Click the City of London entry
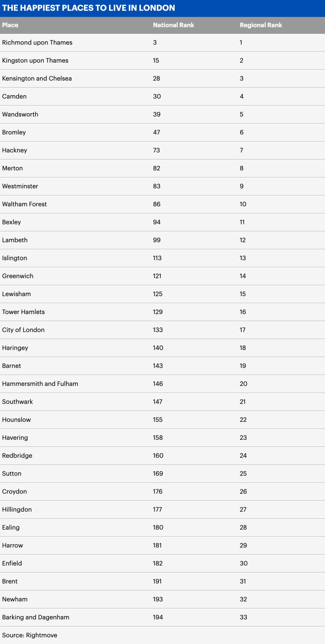The width and height of the screenshot is (325, 644). (x=23, y=330)
